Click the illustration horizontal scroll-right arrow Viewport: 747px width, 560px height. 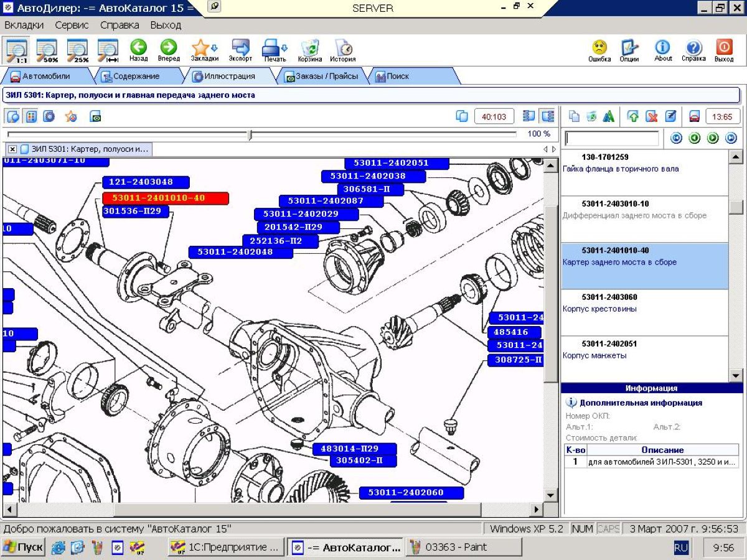[537, 509]
